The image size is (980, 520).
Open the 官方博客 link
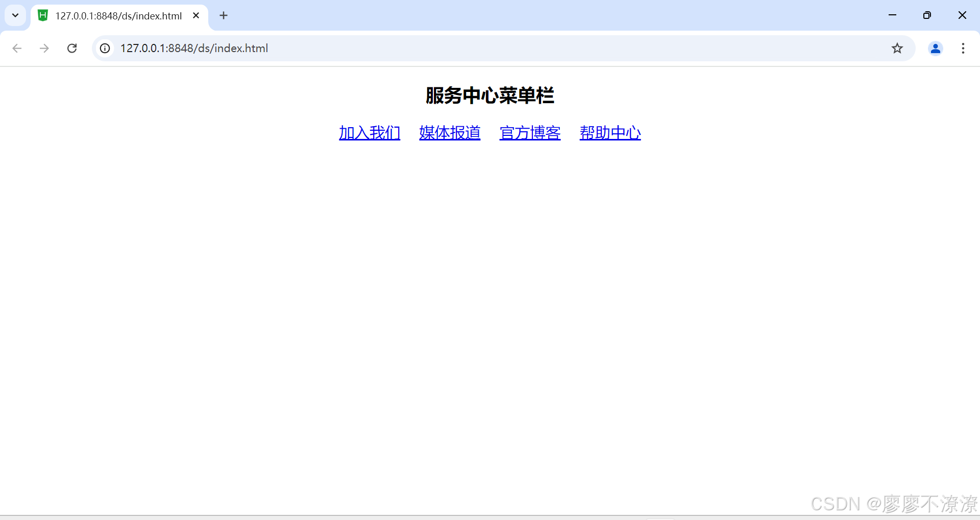point(530,133)
